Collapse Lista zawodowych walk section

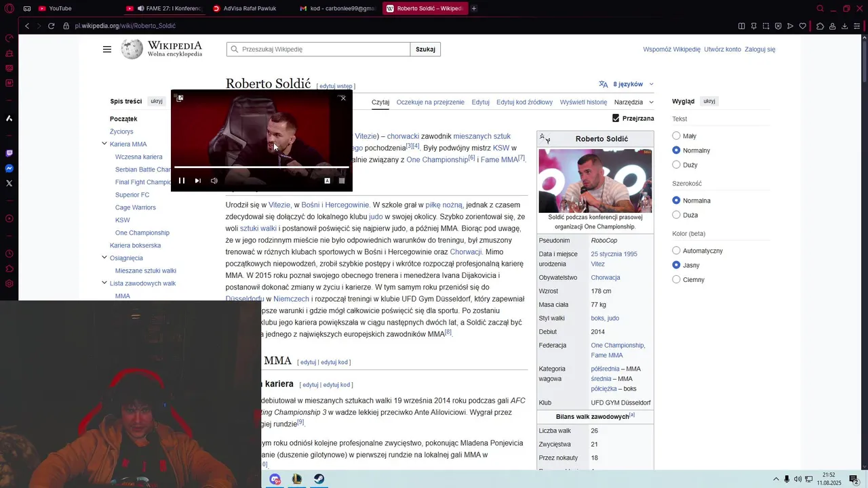tap(104, 283)
